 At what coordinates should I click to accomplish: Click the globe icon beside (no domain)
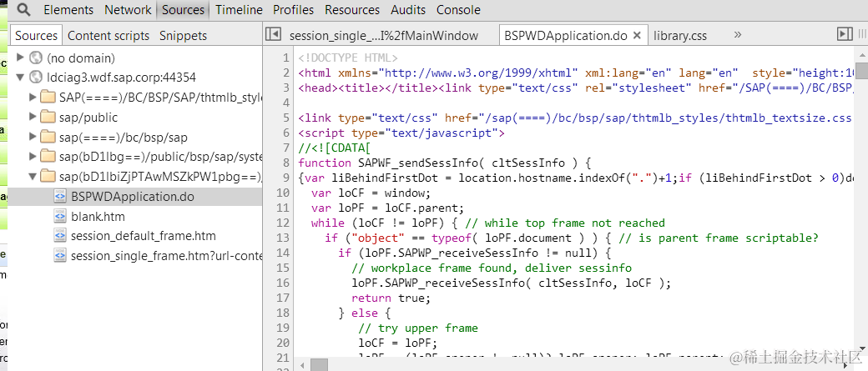(x=36, y=58)
